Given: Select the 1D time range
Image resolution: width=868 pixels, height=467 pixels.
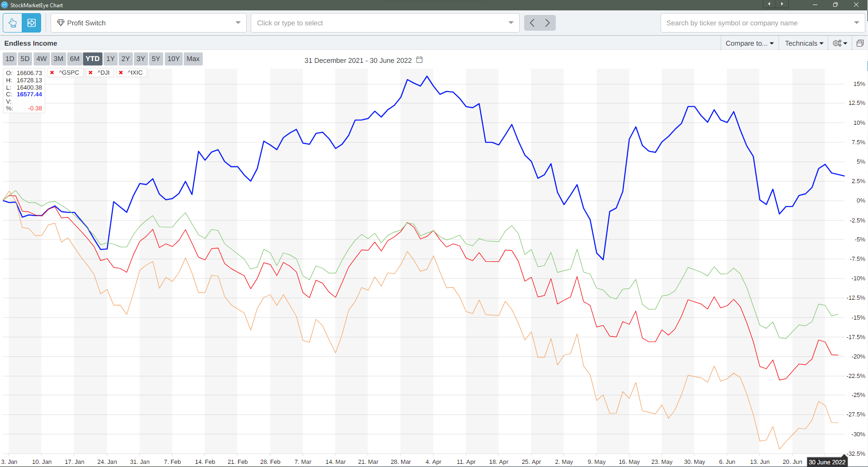Looking at the screenshot, I should pos(10,59).
